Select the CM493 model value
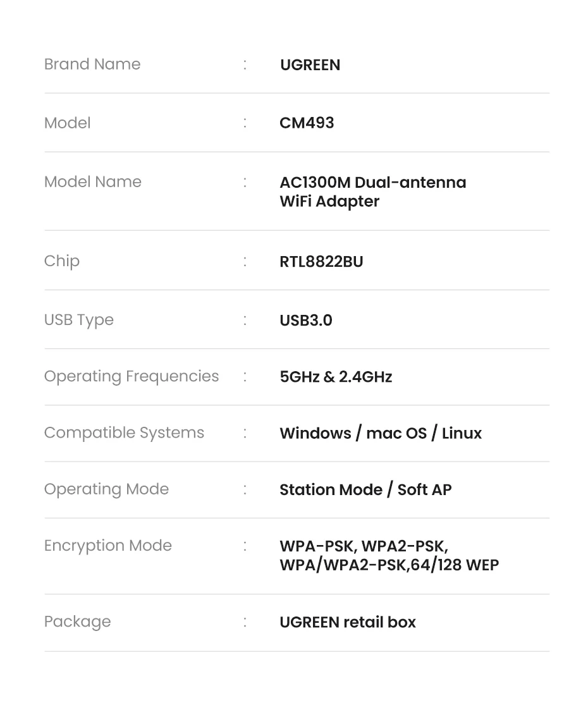 click(x=307, y=123)
